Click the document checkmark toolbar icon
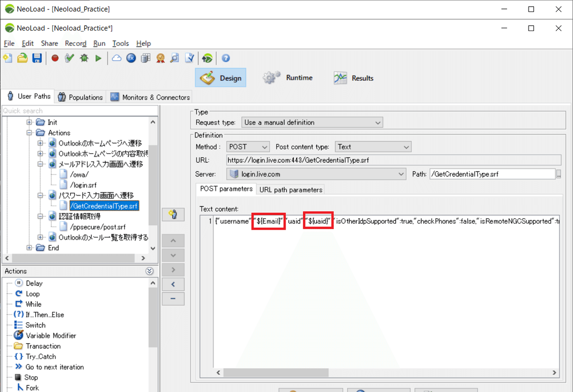Screen dimensions: 573x392 pos(190,58)
